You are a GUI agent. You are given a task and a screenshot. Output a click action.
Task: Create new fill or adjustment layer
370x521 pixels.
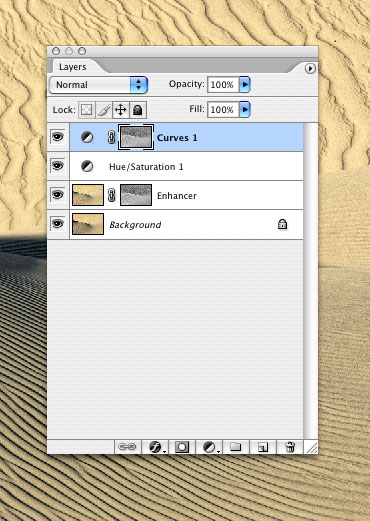pyautogui.click(x=209, y=447)
